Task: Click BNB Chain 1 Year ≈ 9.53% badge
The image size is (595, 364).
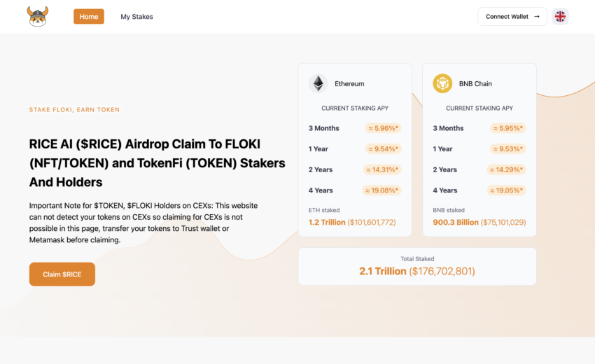Action: coord(507,149)
